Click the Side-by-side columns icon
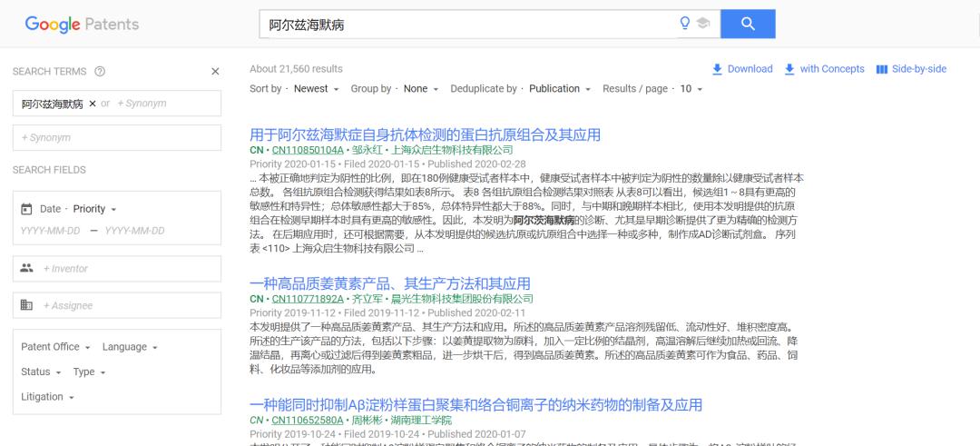980x446 pixels. click(882, 69)
